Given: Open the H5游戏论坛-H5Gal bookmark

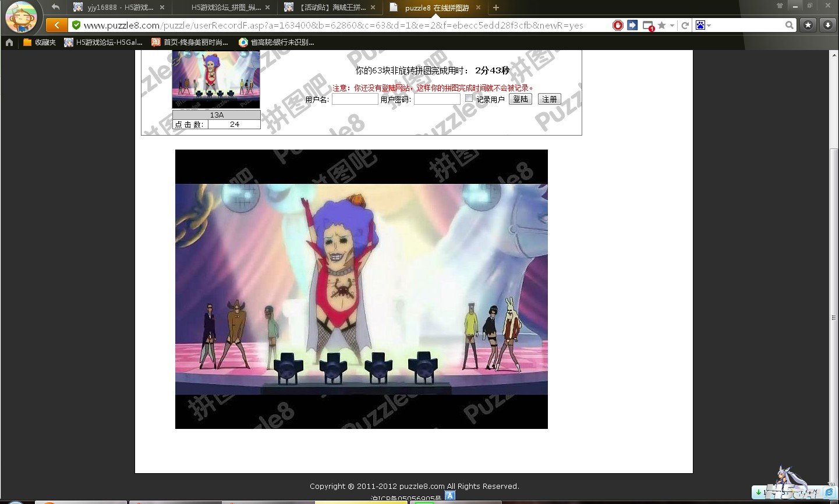Looking at the screenshot, I should click(x=103, y=42).
